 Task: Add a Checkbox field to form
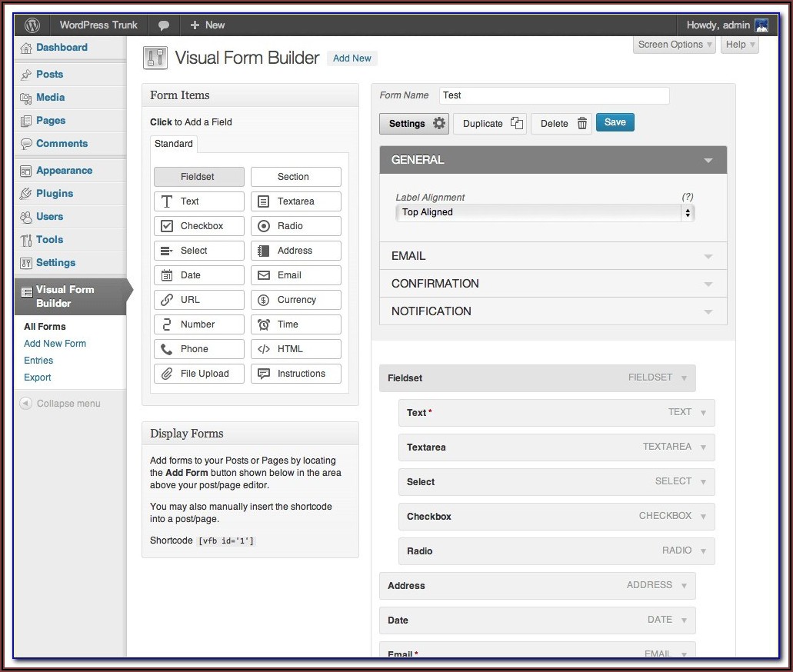(x=199, y=226)
